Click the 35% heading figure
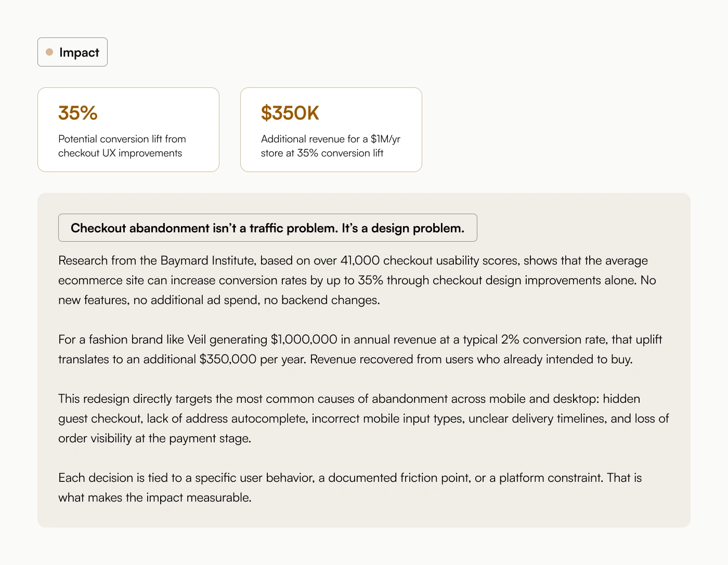Viewport: 728px width, 565px height. coord(78,113)
